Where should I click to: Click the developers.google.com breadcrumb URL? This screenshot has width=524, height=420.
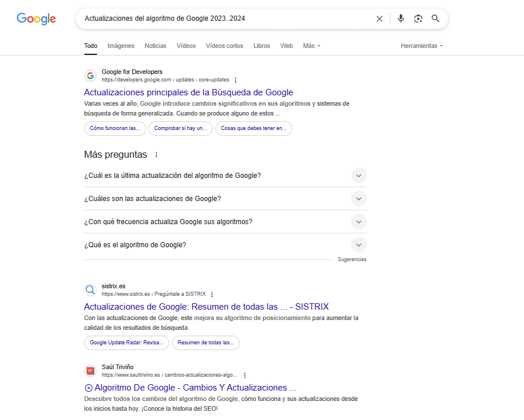(x=165, y=80)
